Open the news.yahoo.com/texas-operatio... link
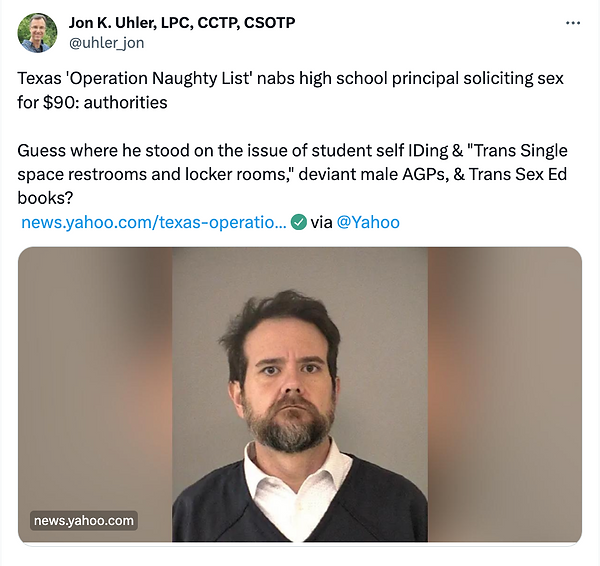Image resolution: width=600 pixels, height=566 pixels. point(153,222)
